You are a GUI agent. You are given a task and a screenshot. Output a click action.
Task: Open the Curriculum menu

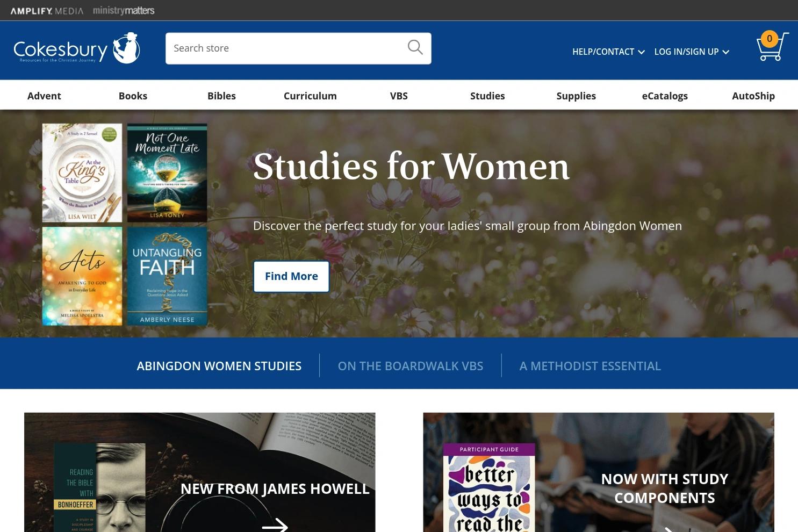click(x=310, y=96)
